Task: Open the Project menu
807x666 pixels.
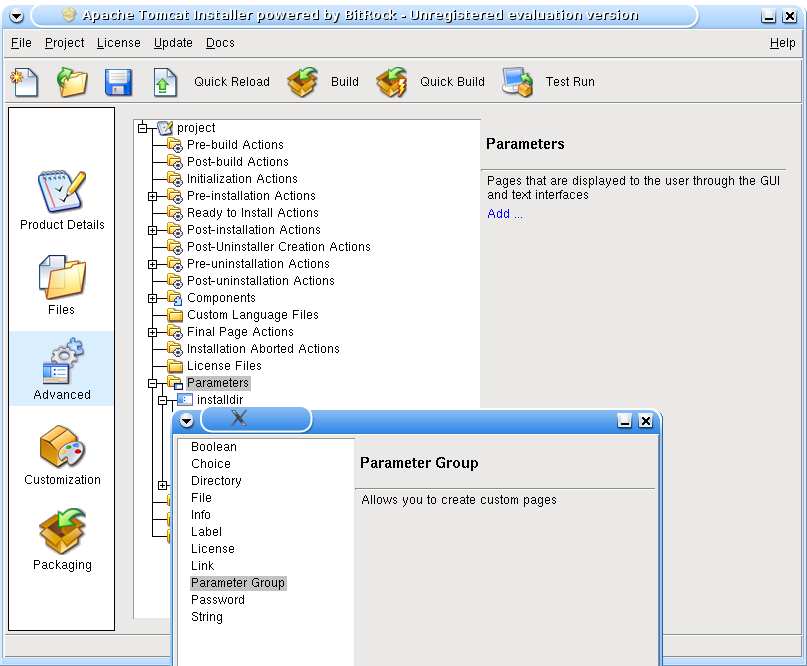Action: tap(64, 43)
